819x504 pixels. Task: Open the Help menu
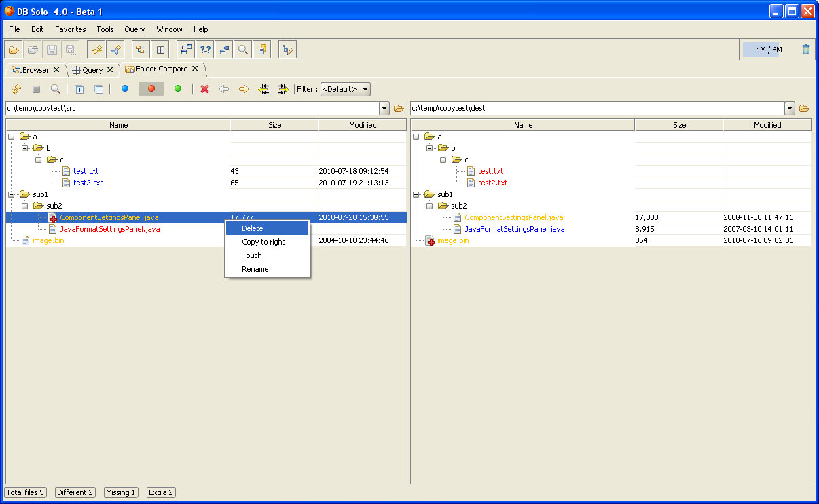click(x=200, y=29)
